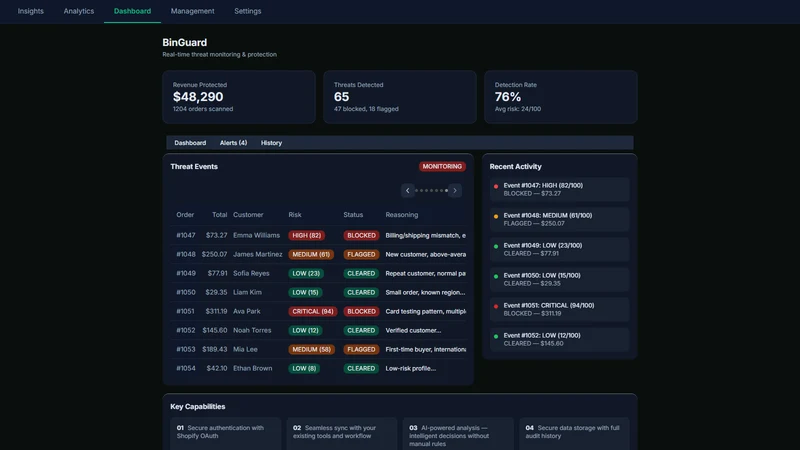Click the BLOCKED status for order #1051
Viewport: 800px width, 450px height.
click(361, 311)
